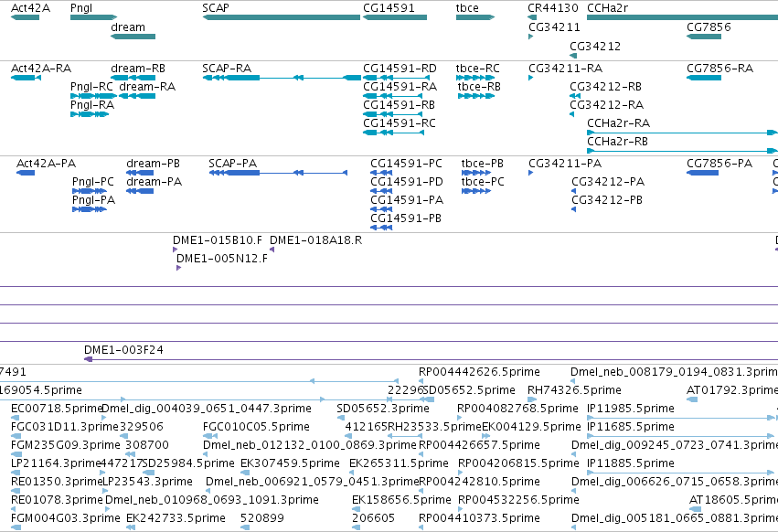Click the CG34212-RA transcript label

pos(606,105)
